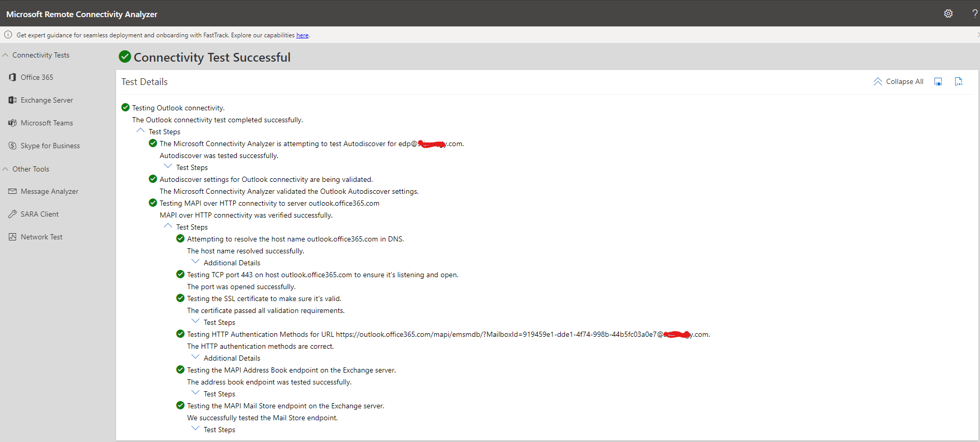Open the settings gear icon

948,13
